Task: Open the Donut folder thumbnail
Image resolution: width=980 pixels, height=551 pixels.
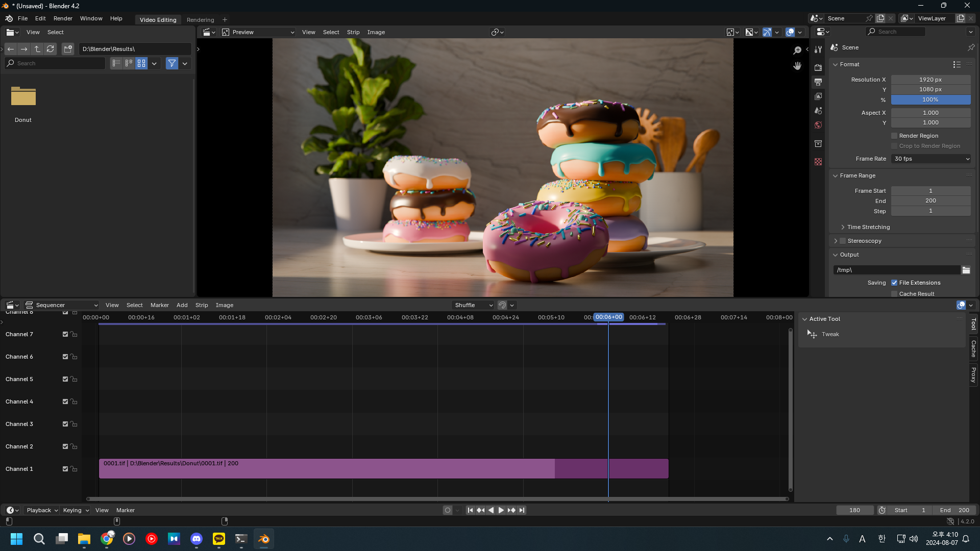Action: (23, 97)
